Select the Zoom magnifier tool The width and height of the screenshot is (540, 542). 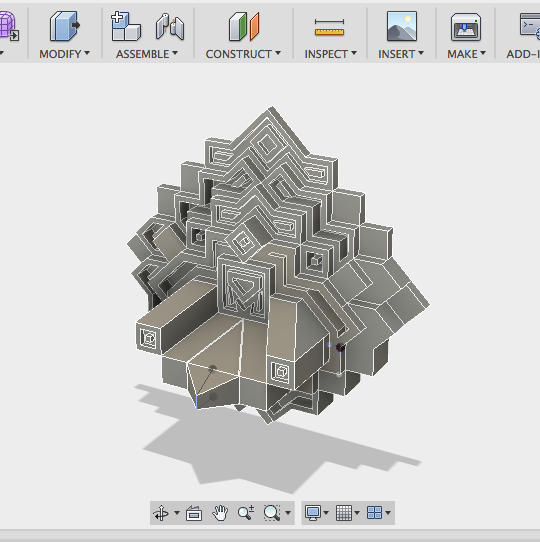pos(246,513)
